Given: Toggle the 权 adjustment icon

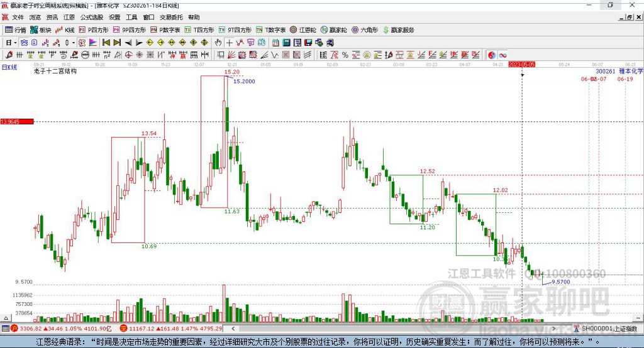Looking at the screenshot, I should tap(82, 43).
